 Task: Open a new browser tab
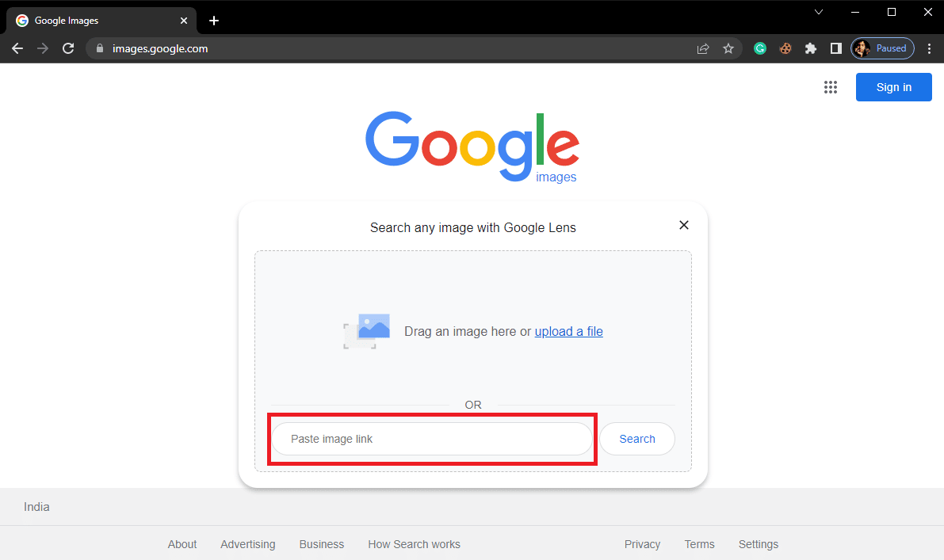[x=214, y=21]
